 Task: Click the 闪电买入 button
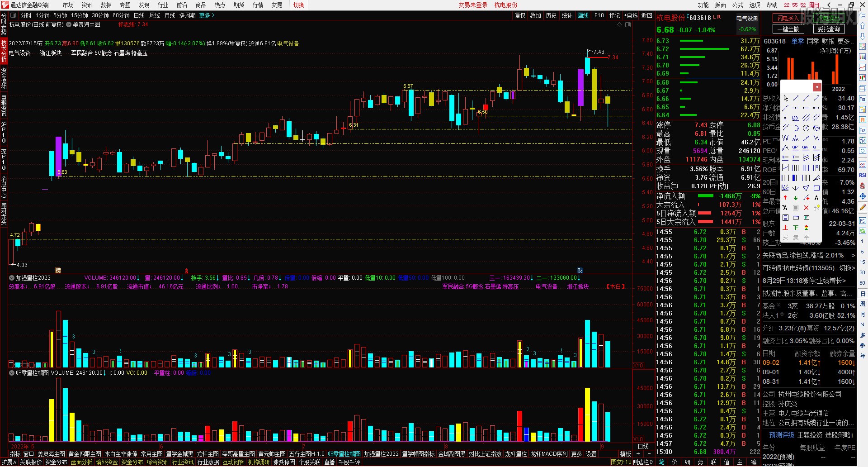788,18
